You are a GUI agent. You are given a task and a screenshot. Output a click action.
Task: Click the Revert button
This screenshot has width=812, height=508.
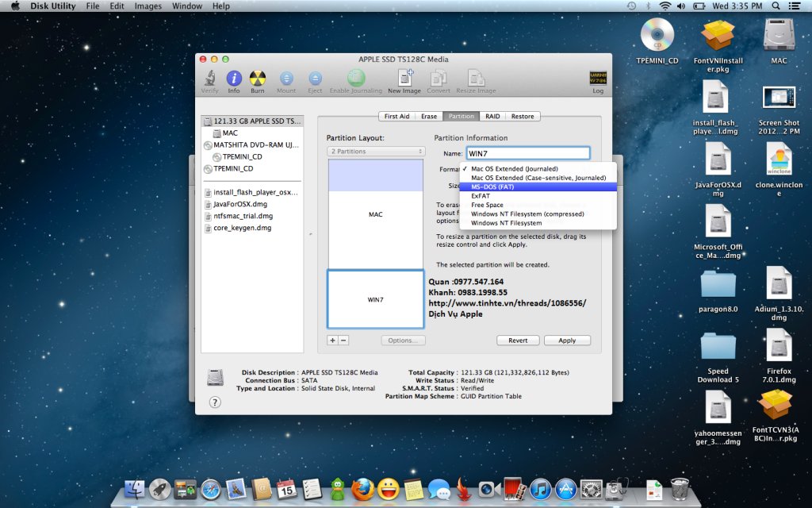point(518,341)
